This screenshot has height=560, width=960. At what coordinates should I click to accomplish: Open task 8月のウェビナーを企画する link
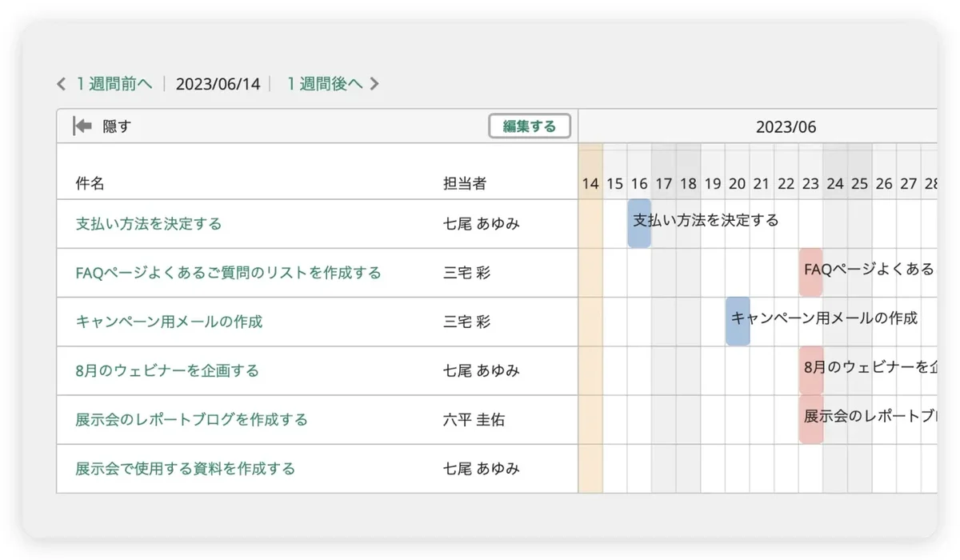[x=167, y=370]
